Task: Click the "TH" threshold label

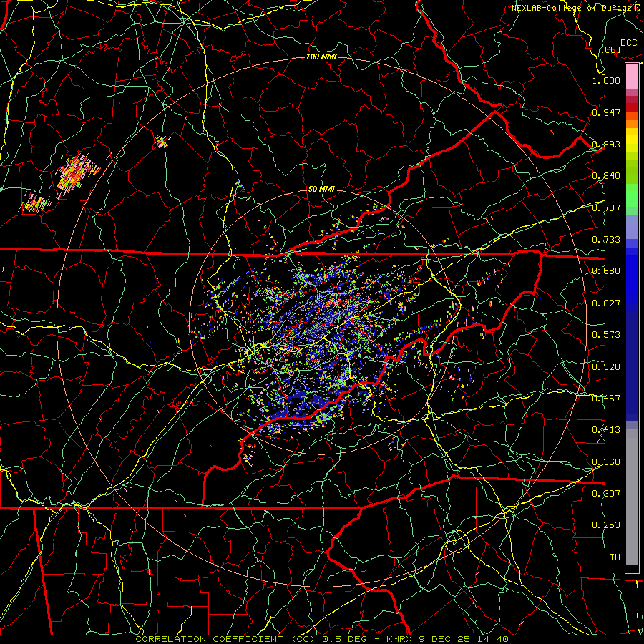Action: pyautogui.click(x=615, y=557)
